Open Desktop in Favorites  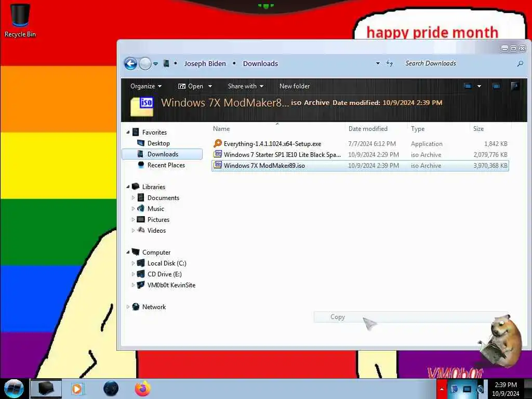coord(158,143)
